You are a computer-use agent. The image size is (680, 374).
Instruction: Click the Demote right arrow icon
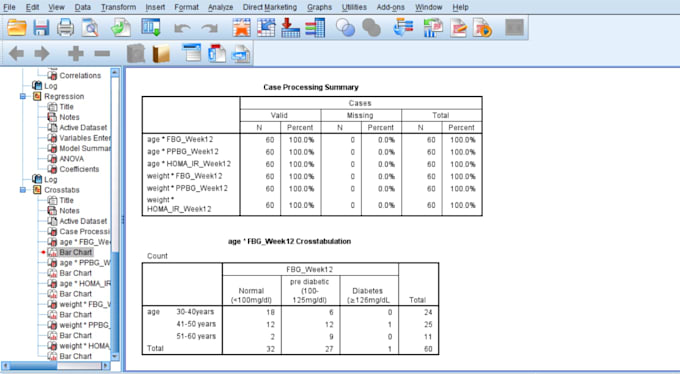(42, 54)
